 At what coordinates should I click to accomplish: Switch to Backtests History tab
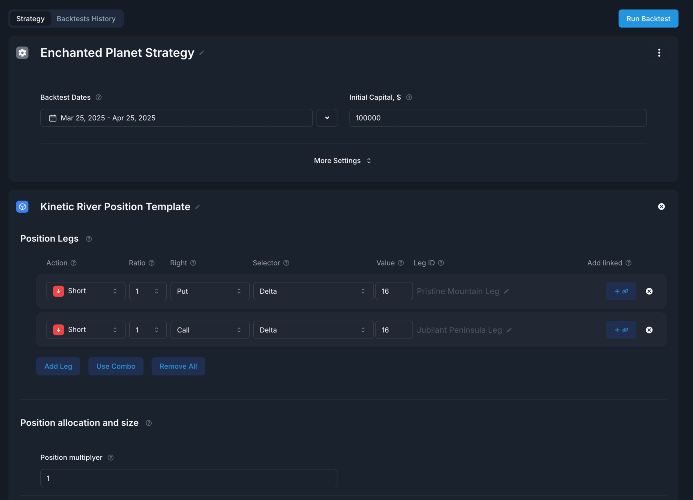86,19
